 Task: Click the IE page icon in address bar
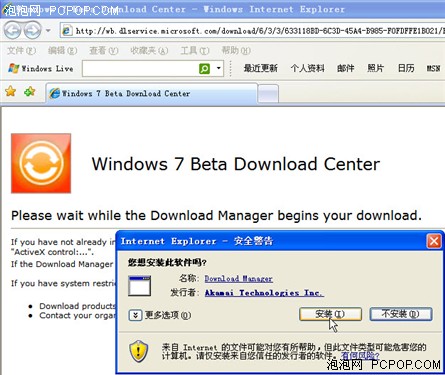pyautogui.click(x=67, y=31)
